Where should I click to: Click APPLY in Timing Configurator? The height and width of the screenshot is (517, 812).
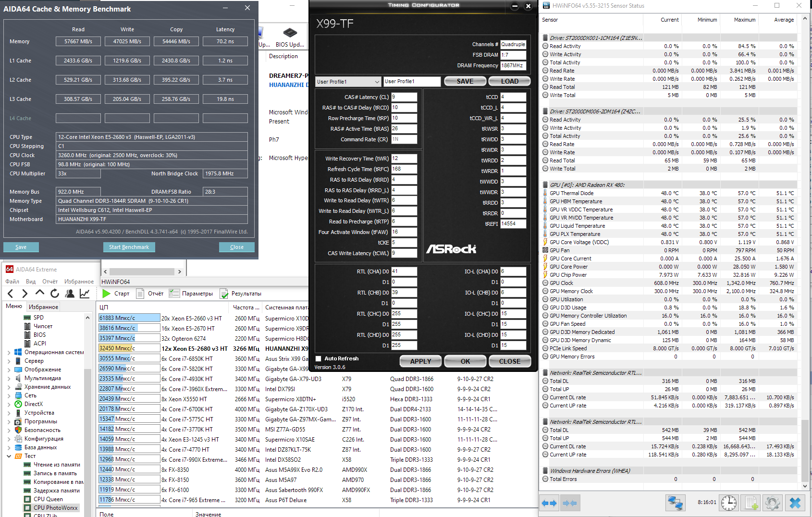coord(421,361)
